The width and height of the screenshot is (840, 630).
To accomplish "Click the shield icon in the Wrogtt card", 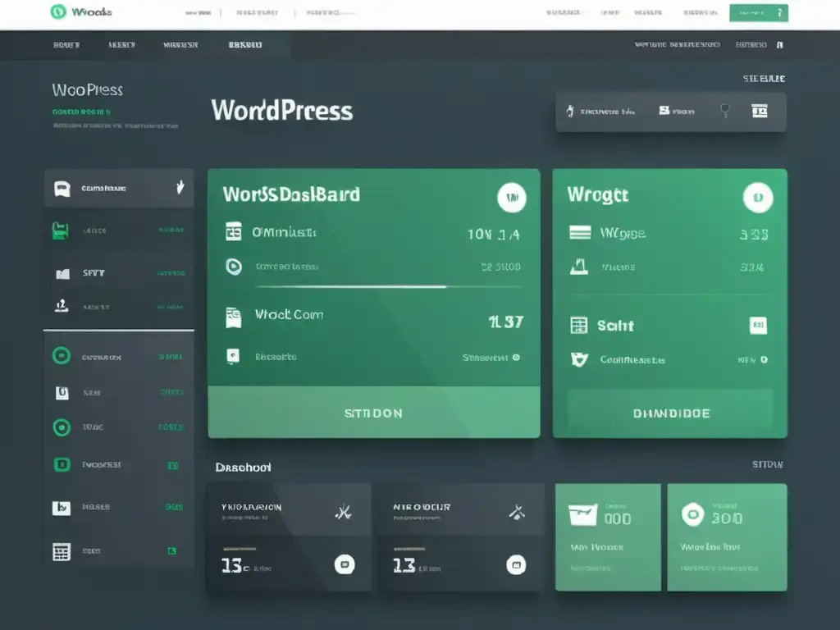I will click(x=579, y=359).
